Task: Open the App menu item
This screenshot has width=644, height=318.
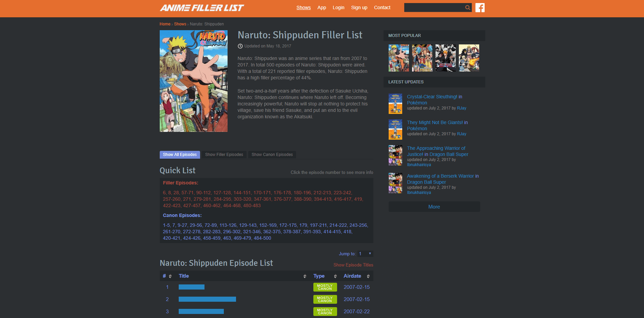Action: 321,7
